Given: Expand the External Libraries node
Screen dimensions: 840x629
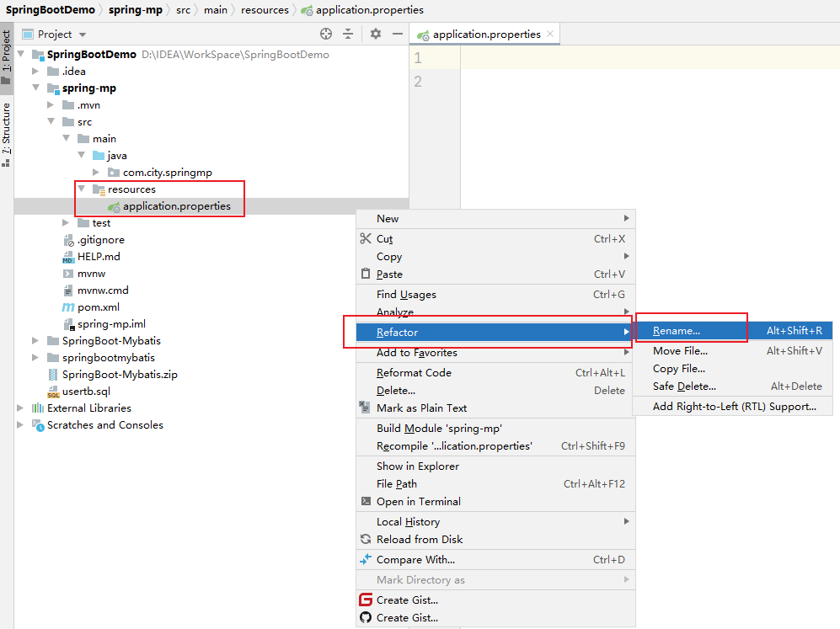Looking at the screenshot, I should coord(20,408).
